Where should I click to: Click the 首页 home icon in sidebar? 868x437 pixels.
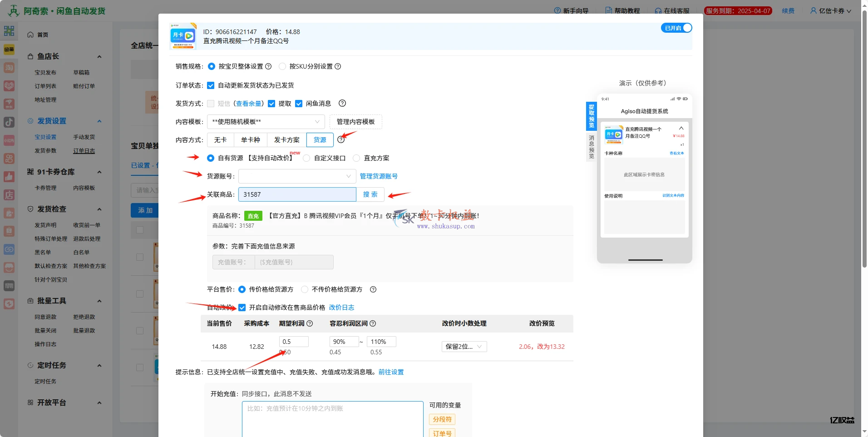(x=30, y=35)
